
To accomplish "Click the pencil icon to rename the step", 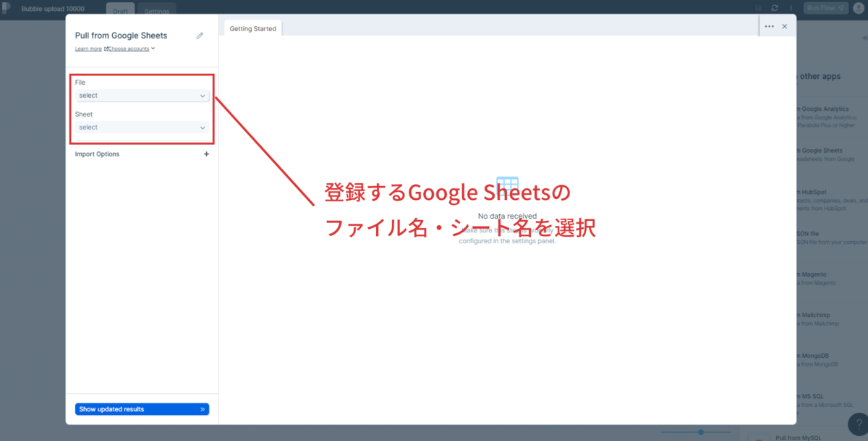I will 200,35.
